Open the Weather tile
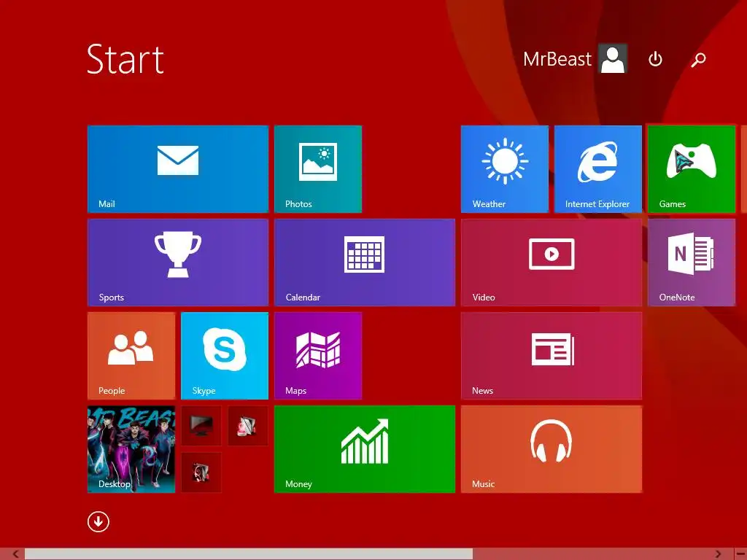The height and width of the screenshot is (560, 747). 505,169
